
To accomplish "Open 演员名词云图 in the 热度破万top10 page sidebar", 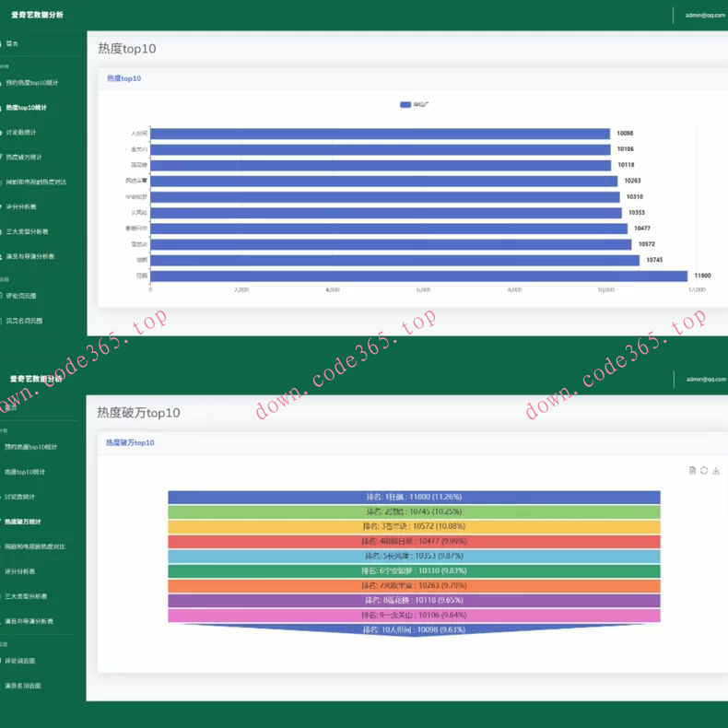I will point(23,686).
